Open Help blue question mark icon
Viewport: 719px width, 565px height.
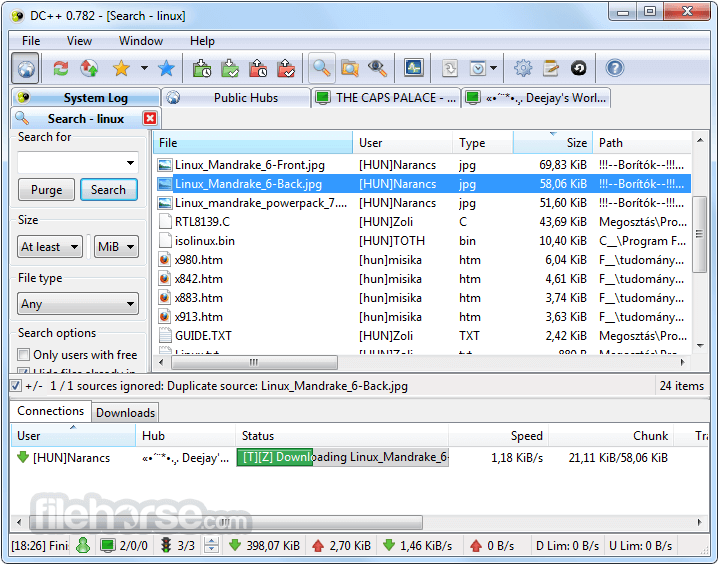pos(614,69)
